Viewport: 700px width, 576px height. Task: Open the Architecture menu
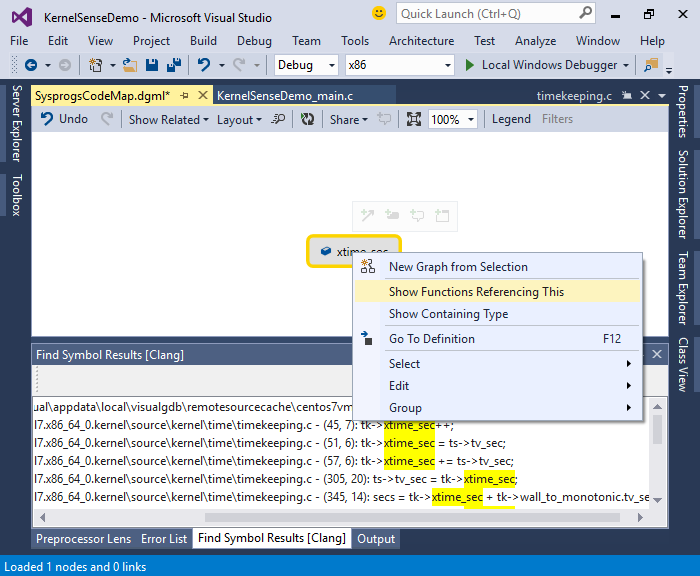click(x=421, y=41)
